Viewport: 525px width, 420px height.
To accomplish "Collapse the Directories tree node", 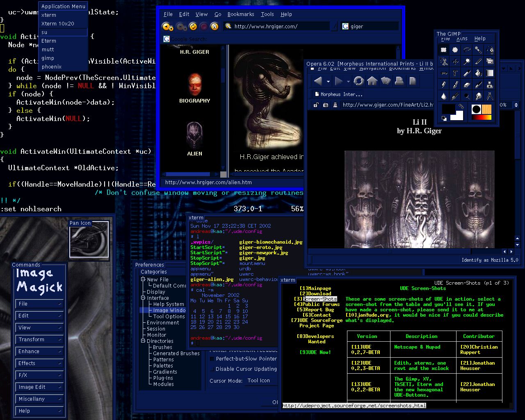I will coord(144,341).
